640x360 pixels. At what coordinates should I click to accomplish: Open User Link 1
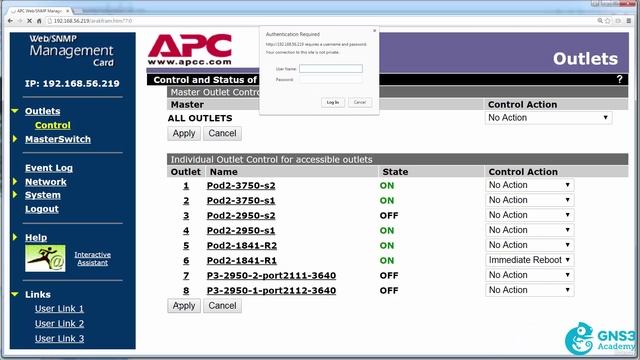[x=60, y=309]
